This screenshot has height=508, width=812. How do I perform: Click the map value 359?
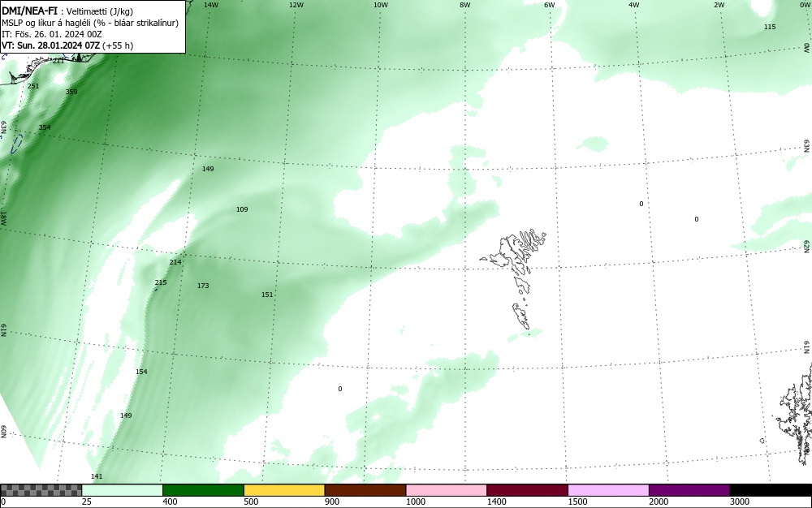(71, 92)
